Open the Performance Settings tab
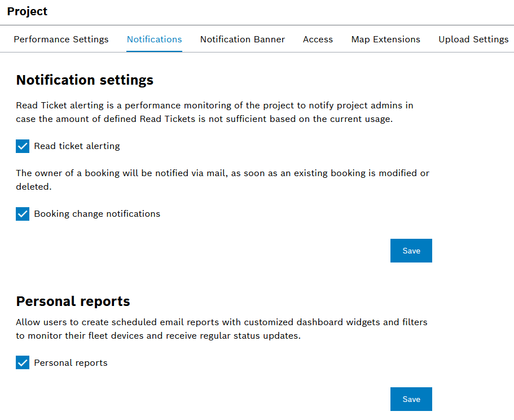 (x=61, y=40)
